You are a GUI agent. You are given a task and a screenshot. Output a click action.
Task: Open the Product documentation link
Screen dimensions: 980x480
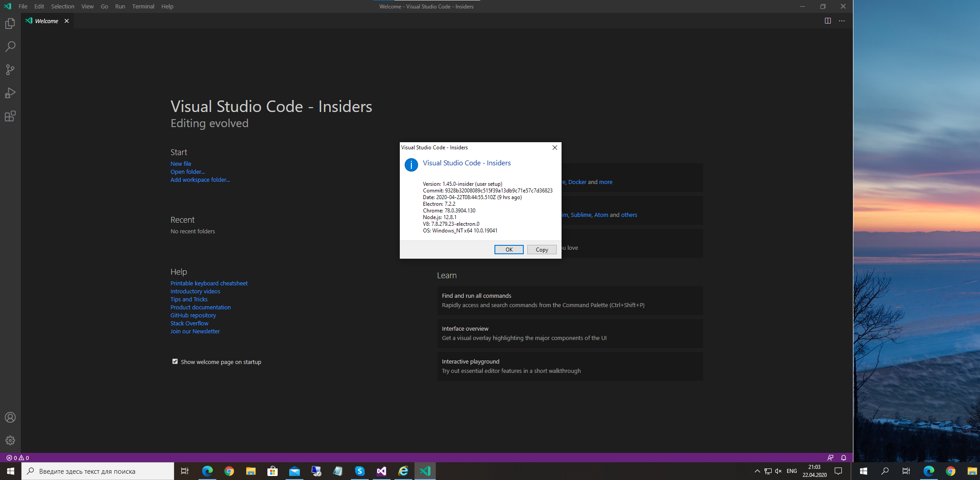(x=201, y=307)
